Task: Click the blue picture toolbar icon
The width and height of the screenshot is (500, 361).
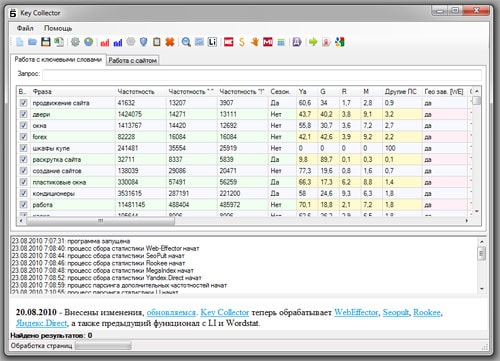Action: pos(199,42)
